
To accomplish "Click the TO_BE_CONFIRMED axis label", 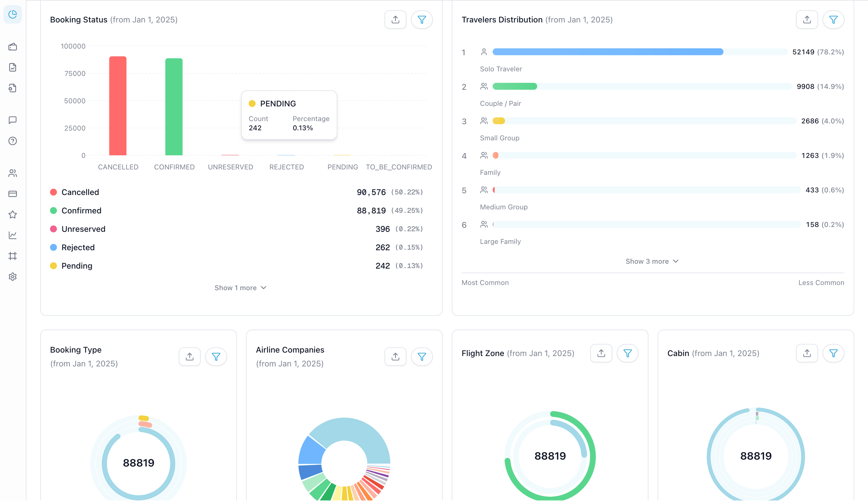I will (x=399, y=167).
